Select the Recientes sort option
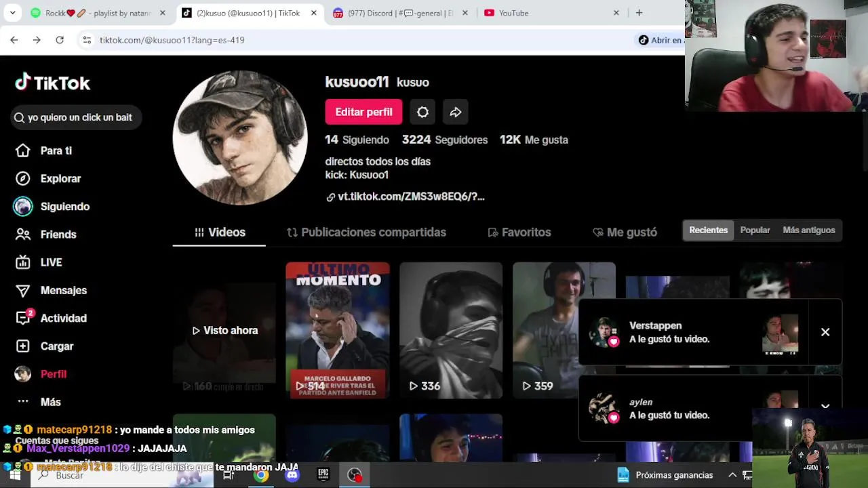 click(x=708, y=230)
